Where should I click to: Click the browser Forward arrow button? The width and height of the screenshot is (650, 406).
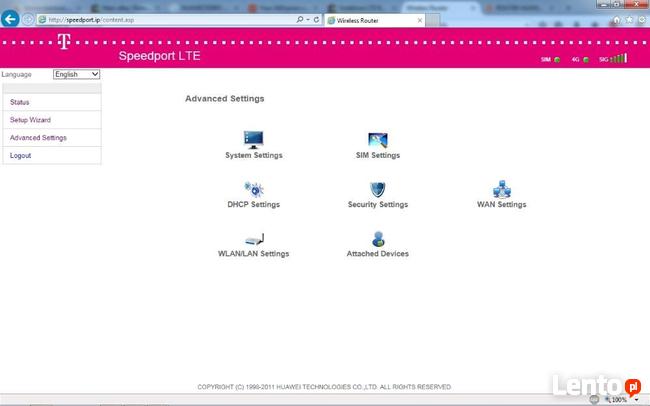[27, 19]
